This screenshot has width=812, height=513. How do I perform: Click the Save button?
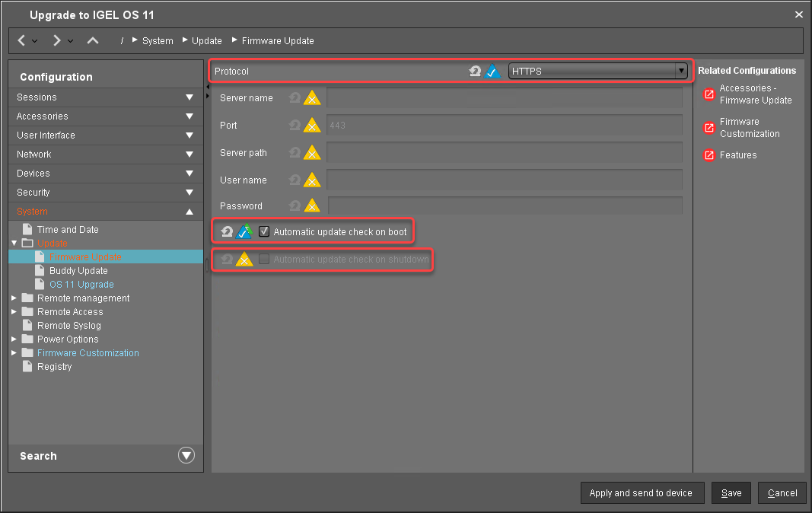click(731, 493)
